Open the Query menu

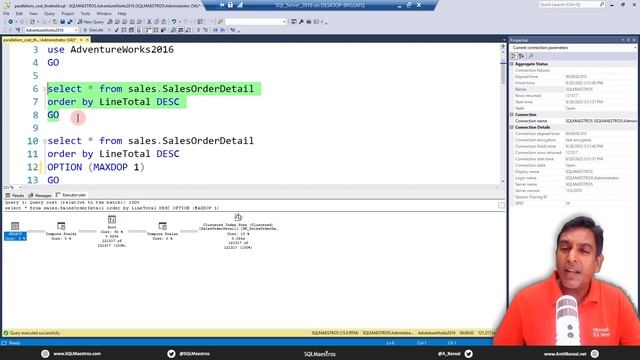49,13
